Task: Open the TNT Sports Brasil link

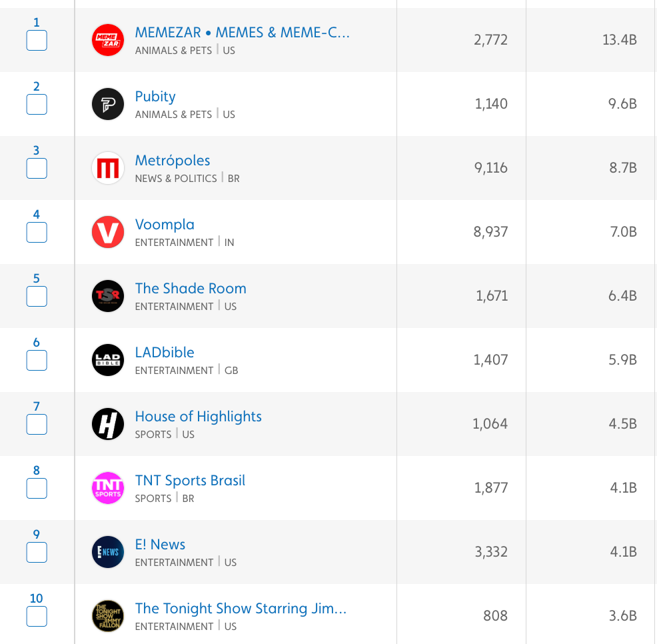Action: pyautogui.click(x=190, y=481)
